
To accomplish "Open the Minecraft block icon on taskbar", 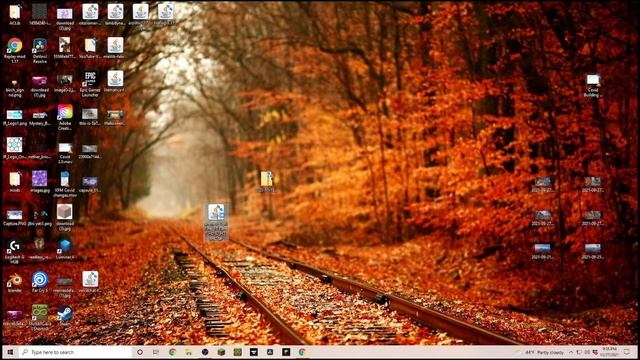I will pyautogui.click(x=221, y=352).
